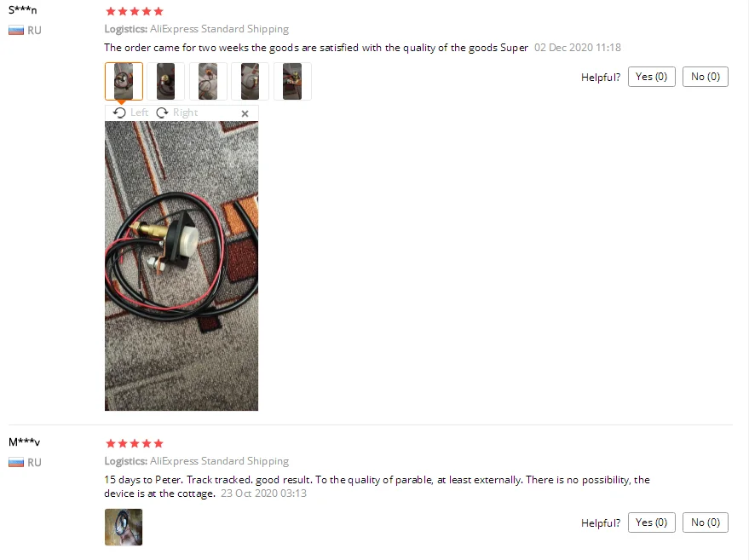The height and width of the screenshot is (560, 749).
Task: Rotate the review photo left
Action: [x=131, y=113]
